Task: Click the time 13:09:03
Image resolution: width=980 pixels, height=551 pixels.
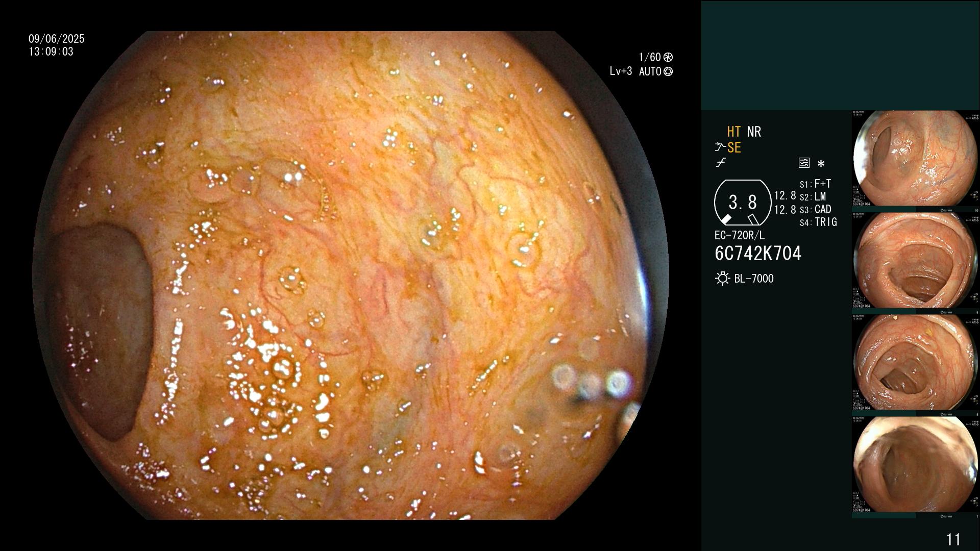Action: (x=51, y=52)
